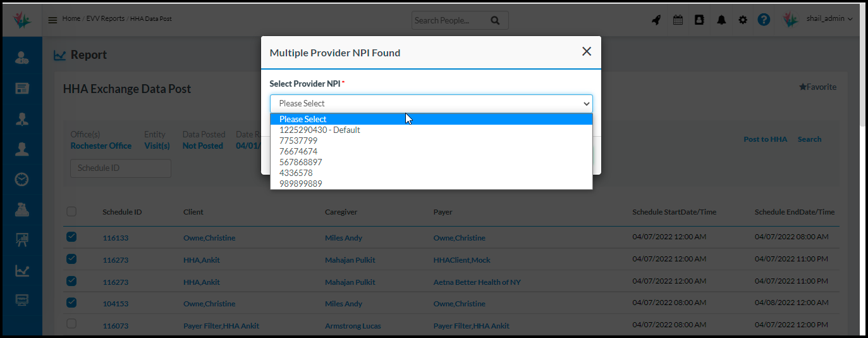Viewport: 868px width, 338px height.
Task: Click the rocket icon in top bar
Action: (656, 20)
